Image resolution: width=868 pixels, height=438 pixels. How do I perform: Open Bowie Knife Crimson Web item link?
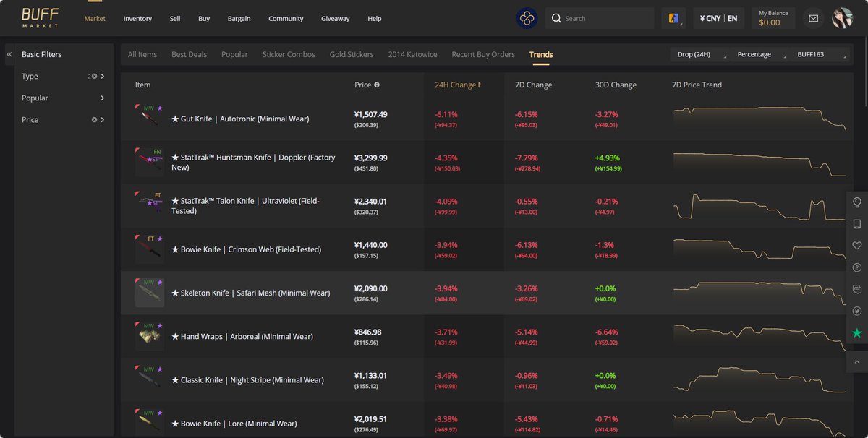pyautogui.click(x=246, y=249)
